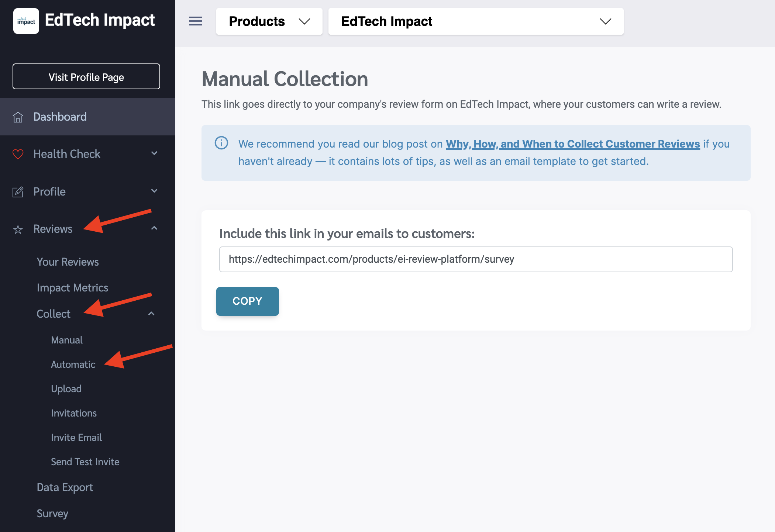775x532 pixels.
Task: Open Profile menu item
Action: point(49,191)
